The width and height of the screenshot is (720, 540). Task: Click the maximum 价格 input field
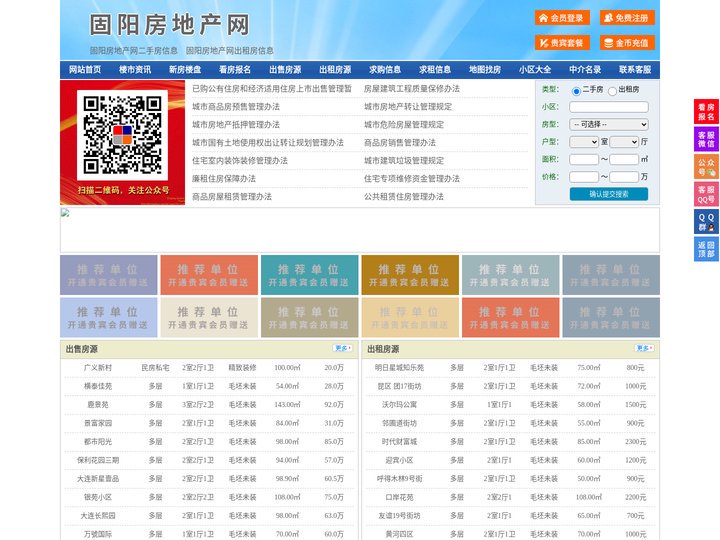[624, 177]
